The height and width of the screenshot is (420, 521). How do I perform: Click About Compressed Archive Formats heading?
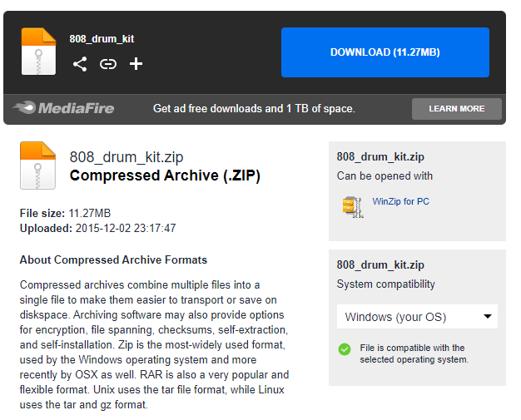[x=113, y=259]
